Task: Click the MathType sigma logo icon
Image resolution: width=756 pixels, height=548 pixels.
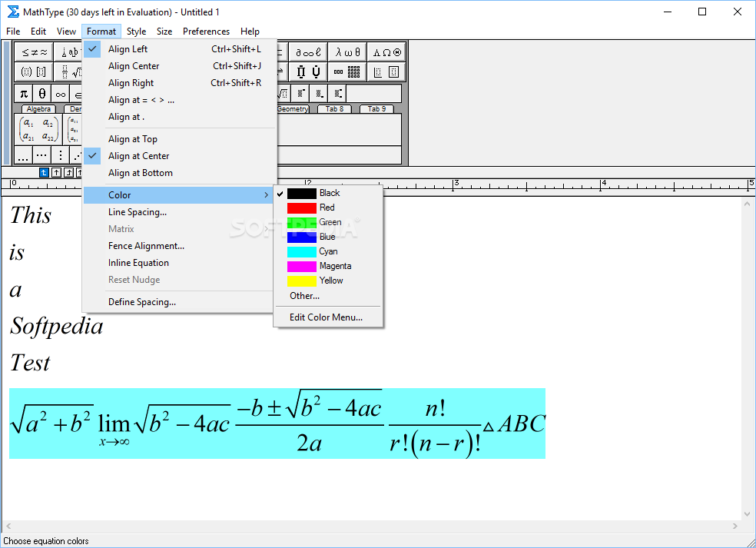Action: pos(13,12)
